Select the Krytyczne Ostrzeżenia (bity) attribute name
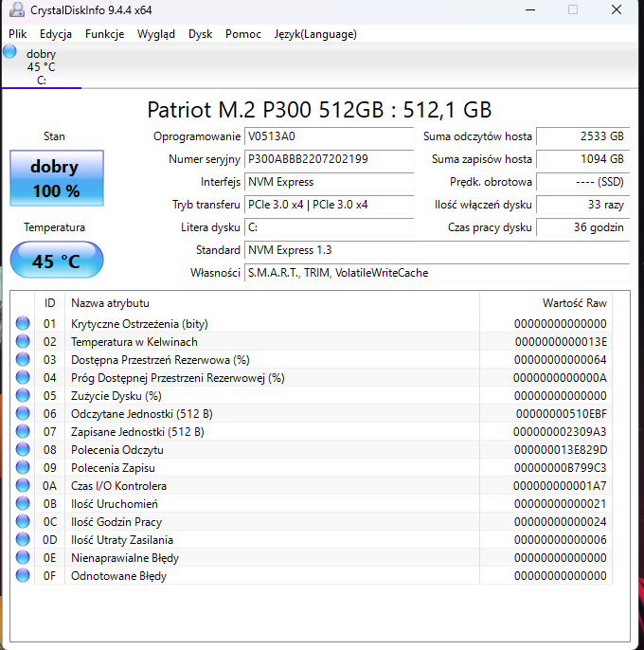This screenshot has height=650, width=644. (x=139, y=324)
